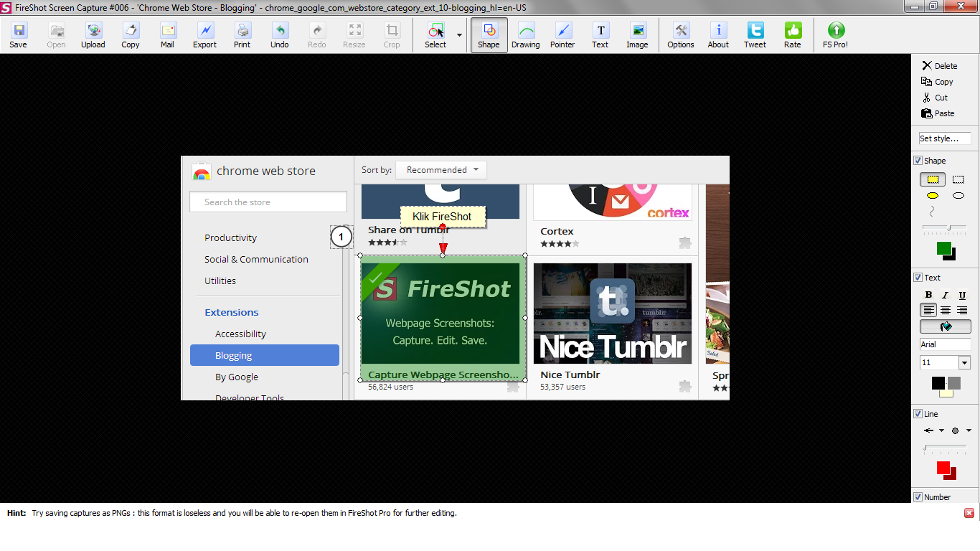Open FireShot Options
Screen dimensions: 980x551
tap(680, 34)
